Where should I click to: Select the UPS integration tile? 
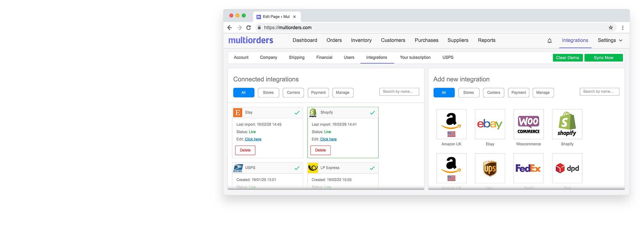click(x=490, y=168)
